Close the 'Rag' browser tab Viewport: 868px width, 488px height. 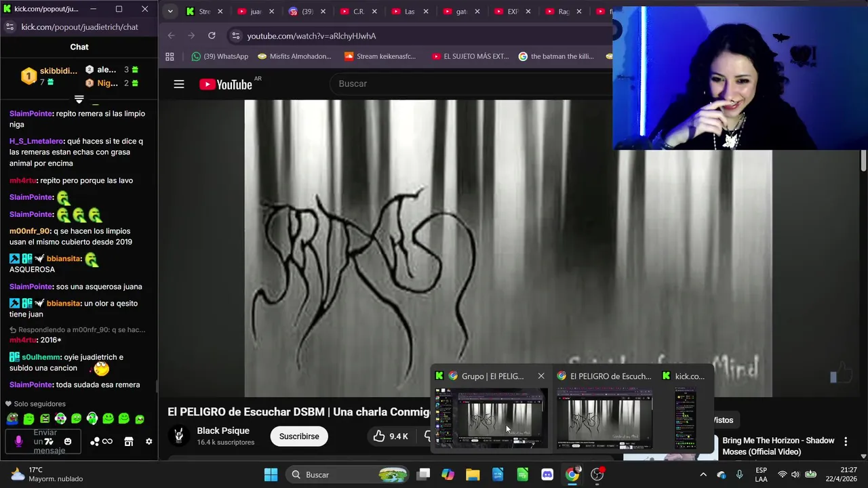tap(579, 12)
